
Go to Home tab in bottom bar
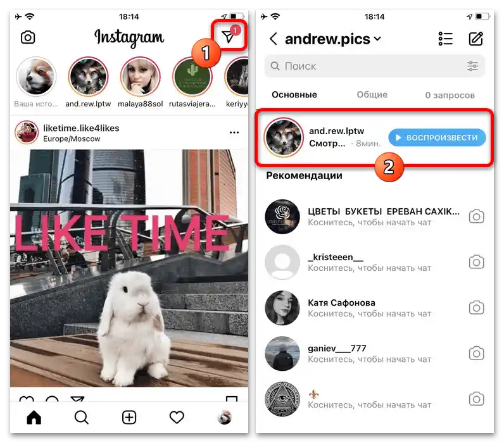click(x=34, y=417)
